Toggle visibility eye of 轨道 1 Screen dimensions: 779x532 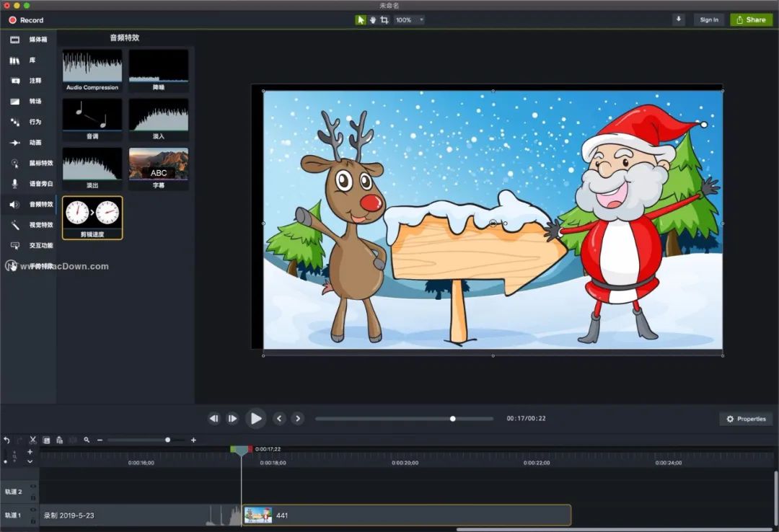(x=33, y=510)
